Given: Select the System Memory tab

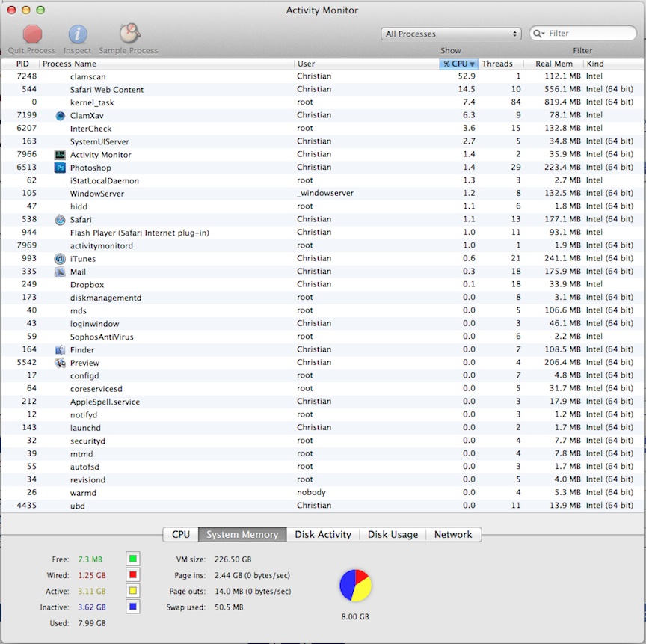Looking at the screenshot, I should click(242, 534).
